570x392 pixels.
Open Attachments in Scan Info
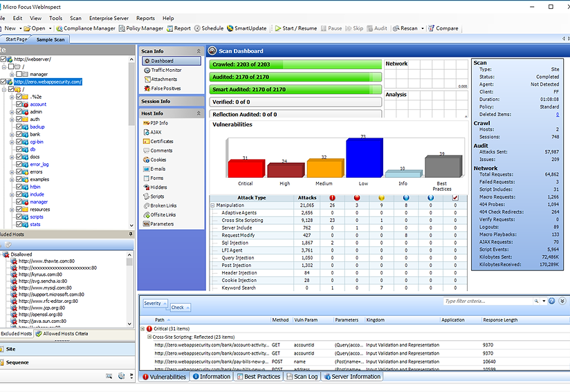[160, 80]
